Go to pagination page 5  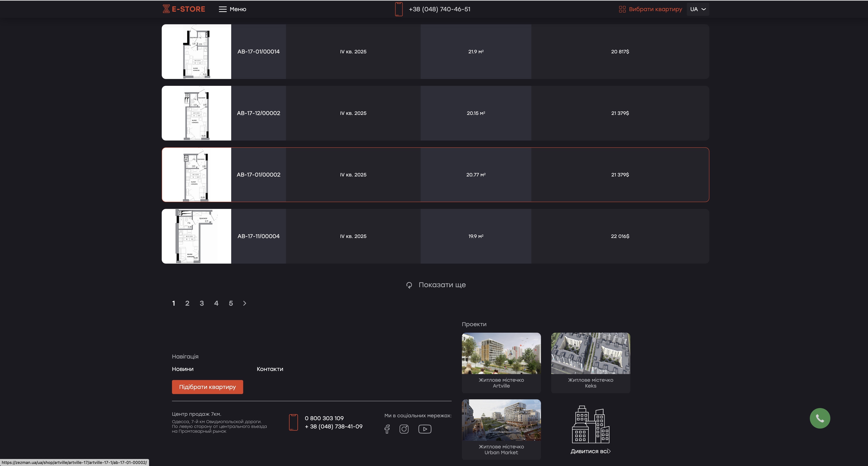pos(231,303)
